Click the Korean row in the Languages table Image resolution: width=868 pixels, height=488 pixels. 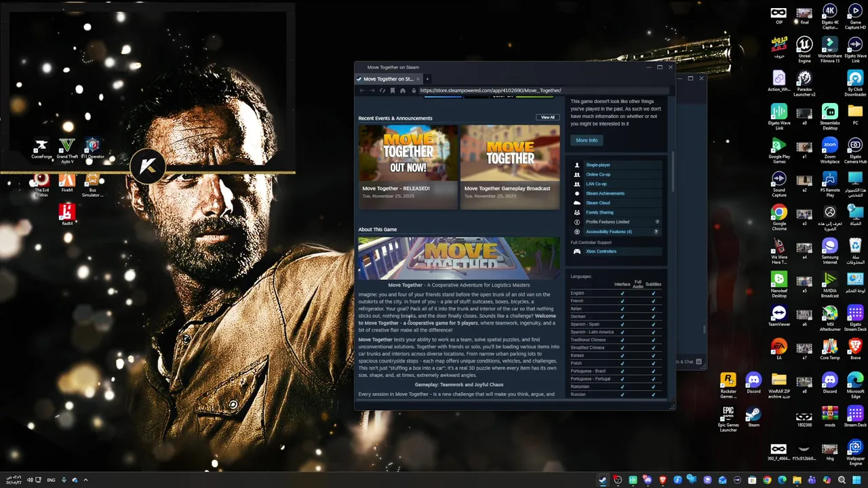[x=616, y=355]
